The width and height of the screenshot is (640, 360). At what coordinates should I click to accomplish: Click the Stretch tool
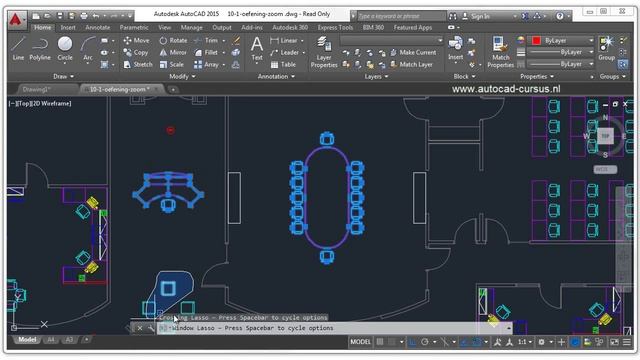tap(138, 64)
